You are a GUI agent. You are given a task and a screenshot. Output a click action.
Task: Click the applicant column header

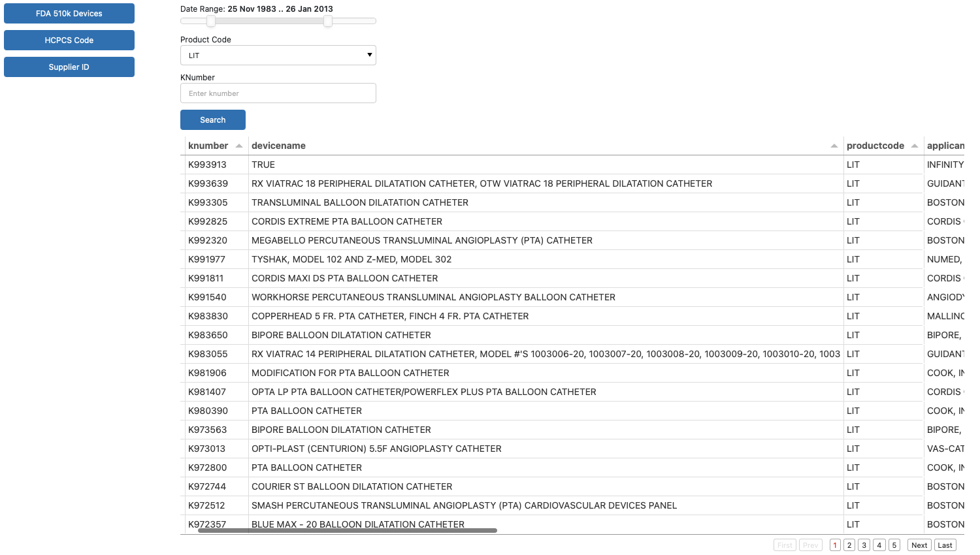(945, 146)
